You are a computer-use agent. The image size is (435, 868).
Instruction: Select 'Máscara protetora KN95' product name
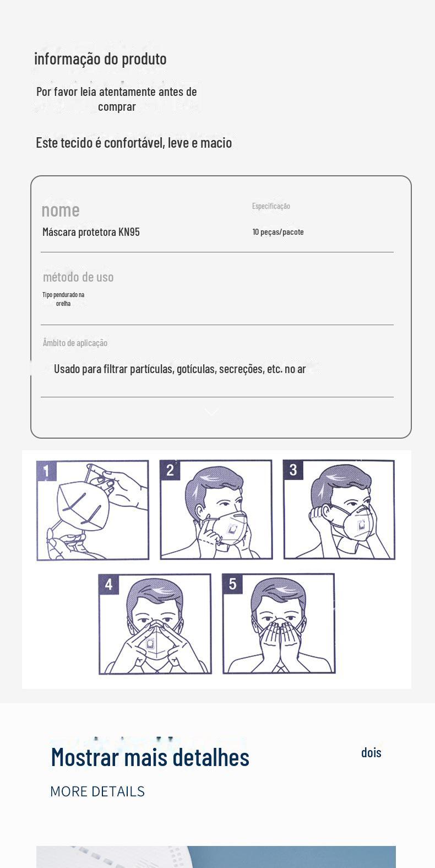(91, 231)
